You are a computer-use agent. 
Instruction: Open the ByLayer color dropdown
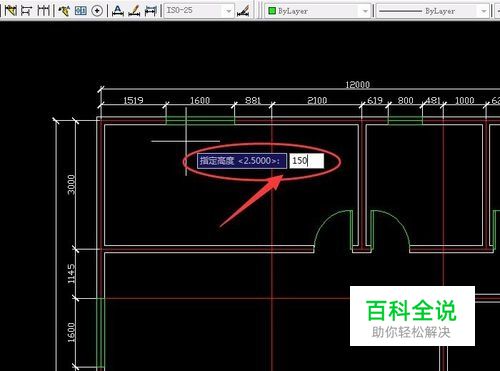tap(365, 11)
